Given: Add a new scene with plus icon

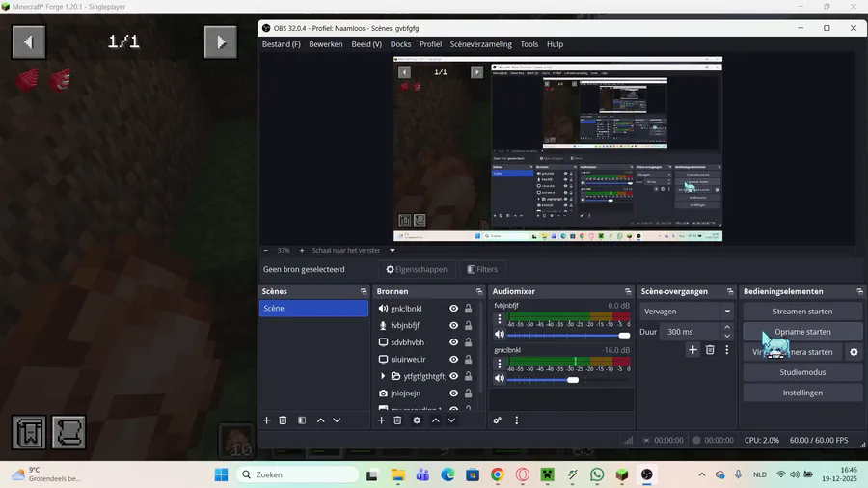Looking at the screenshot, I should 266,420.
